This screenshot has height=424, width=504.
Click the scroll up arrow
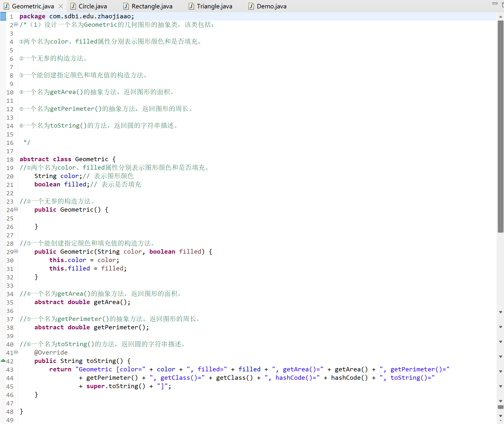pos(501,17)
